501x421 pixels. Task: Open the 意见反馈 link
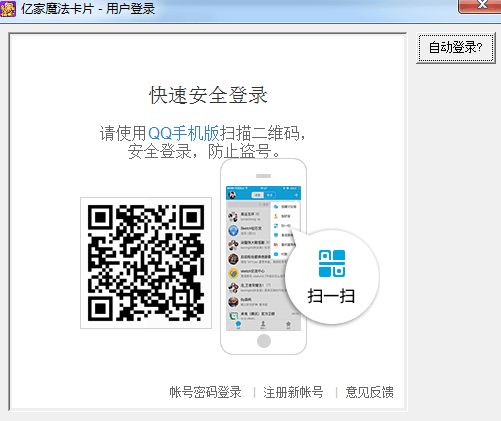point(369,392)
